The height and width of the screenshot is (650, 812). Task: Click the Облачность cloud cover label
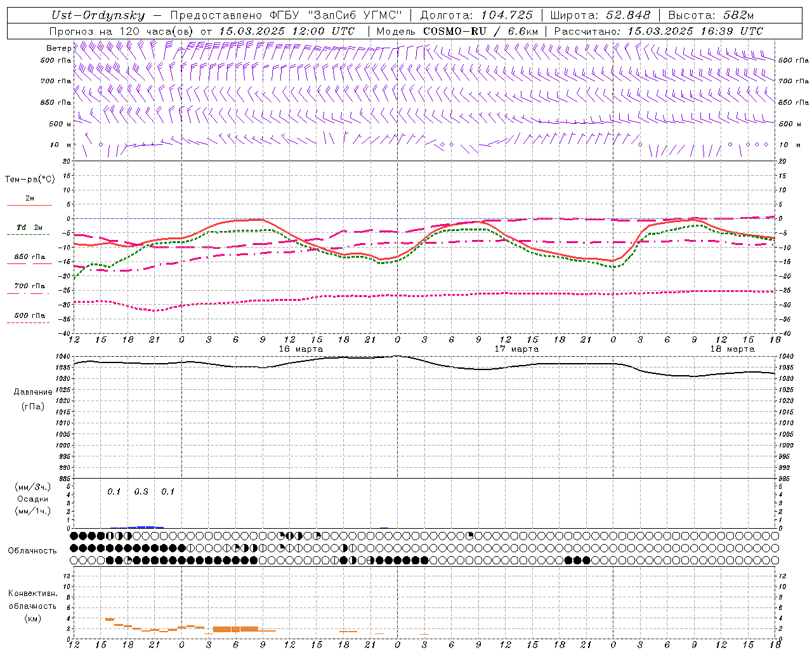click(x=32, y=550)
